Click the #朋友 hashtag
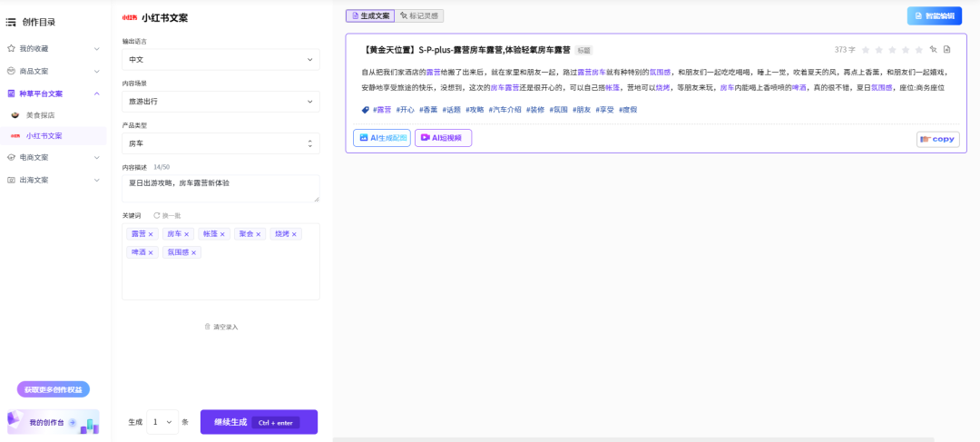Viewport: 980px width, 442px height. pos(582,110)
